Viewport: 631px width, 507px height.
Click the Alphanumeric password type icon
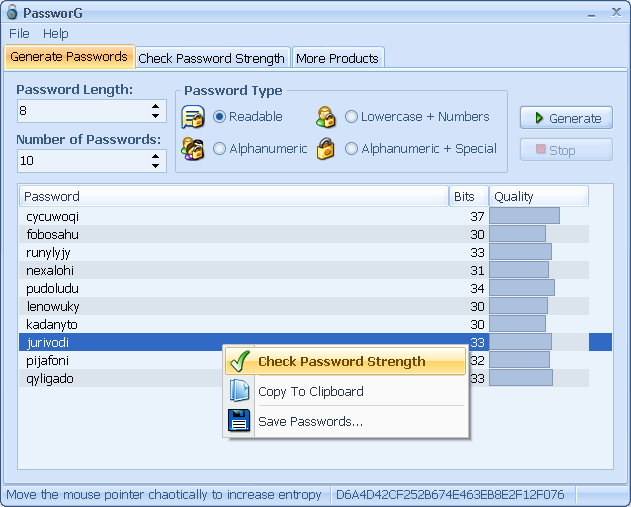tap(193, 149)
